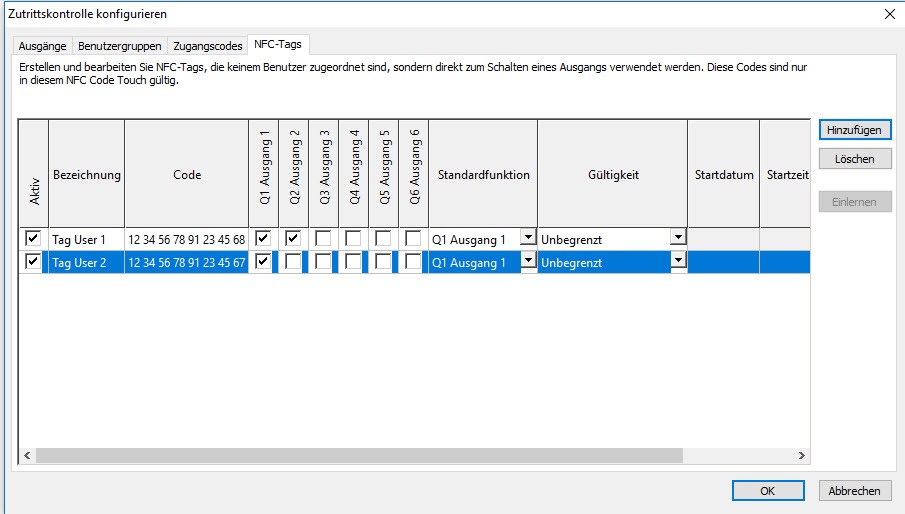905x514 pixels.
Task: Enable Q5 Ausgang 5 for Tag User 2
Action: click(383, 261)
